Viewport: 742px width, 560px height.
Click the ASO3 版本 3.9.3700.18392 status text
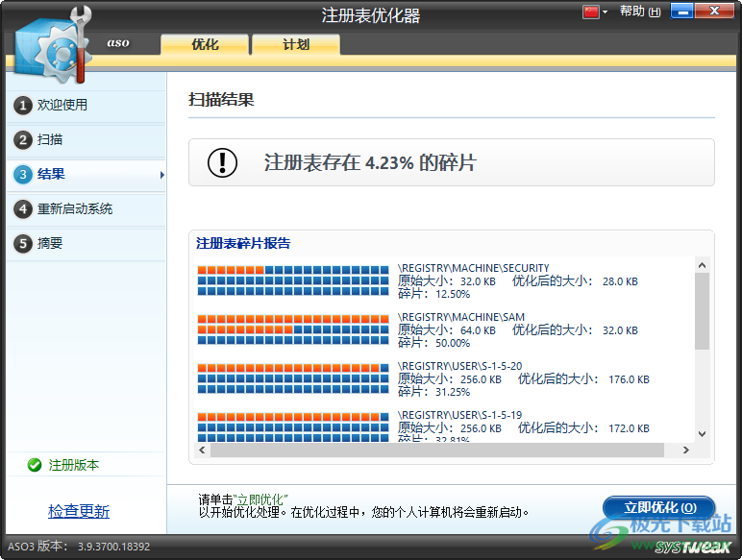pos(79,547)
